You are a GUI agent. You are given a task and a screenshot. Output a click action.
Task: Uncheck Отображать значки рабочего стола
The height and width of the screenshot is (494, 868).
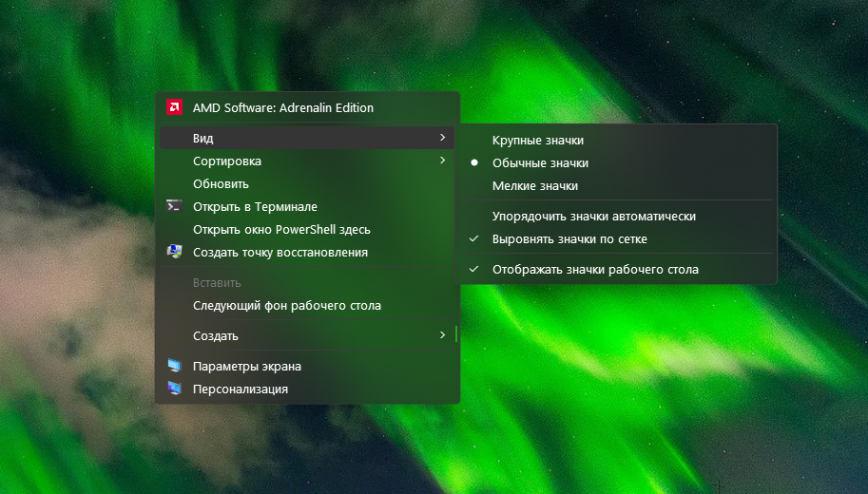[x=615, y=270]
